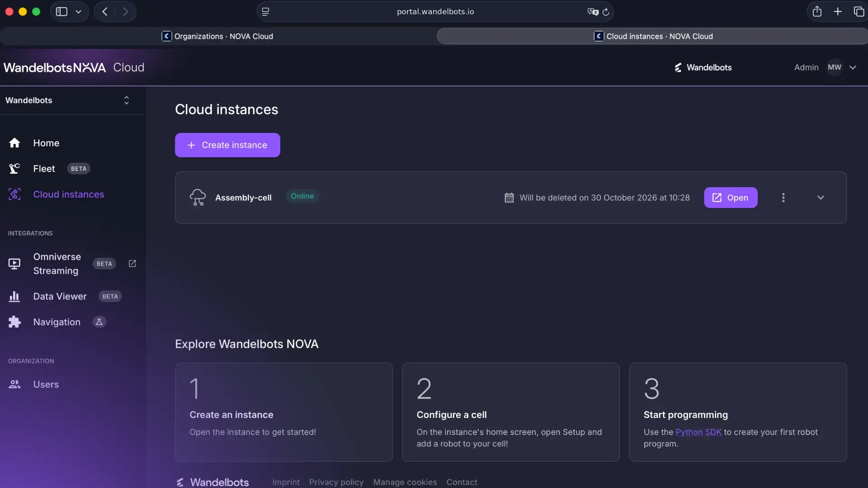Select Users under Organization
This screenshot has height=488, width=868.
(x=46, y=385)
